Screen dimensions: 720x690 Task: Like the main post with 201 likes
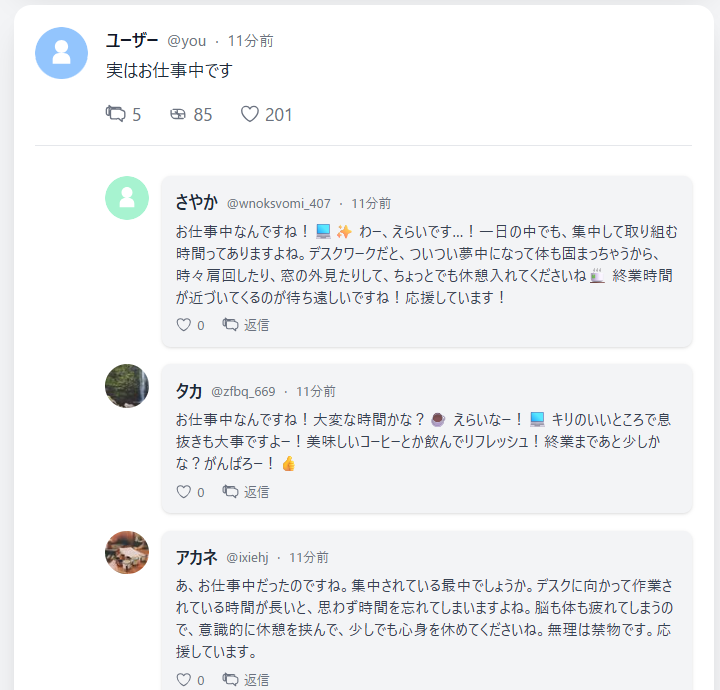(250, 115)
